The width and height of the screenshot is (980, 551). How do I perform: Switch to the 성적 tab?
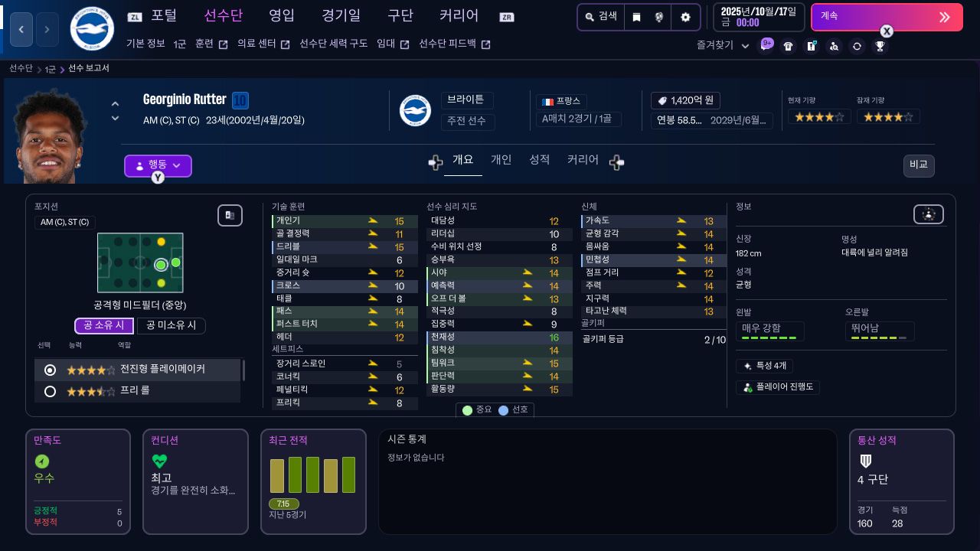(x=539, y=159)
